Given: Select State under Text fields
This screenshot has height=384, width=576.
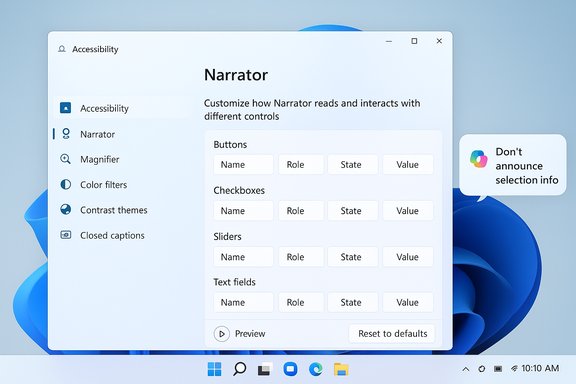Looking at the screenshot, I should (353, 302).
